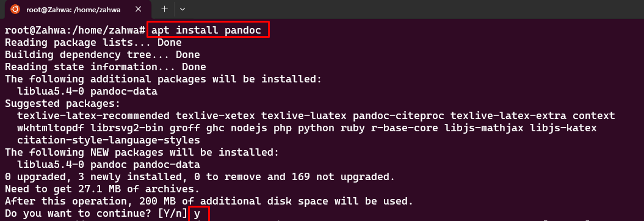Click the root@Zahwa:/home/zahwa# shell prompt
The height and width of the screenshot is (221, 644).
(74, 31)
